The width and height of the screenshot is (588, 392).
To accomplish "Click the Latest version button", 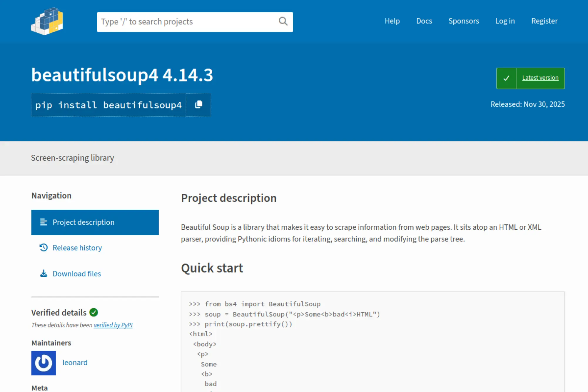I will (540, 78).
